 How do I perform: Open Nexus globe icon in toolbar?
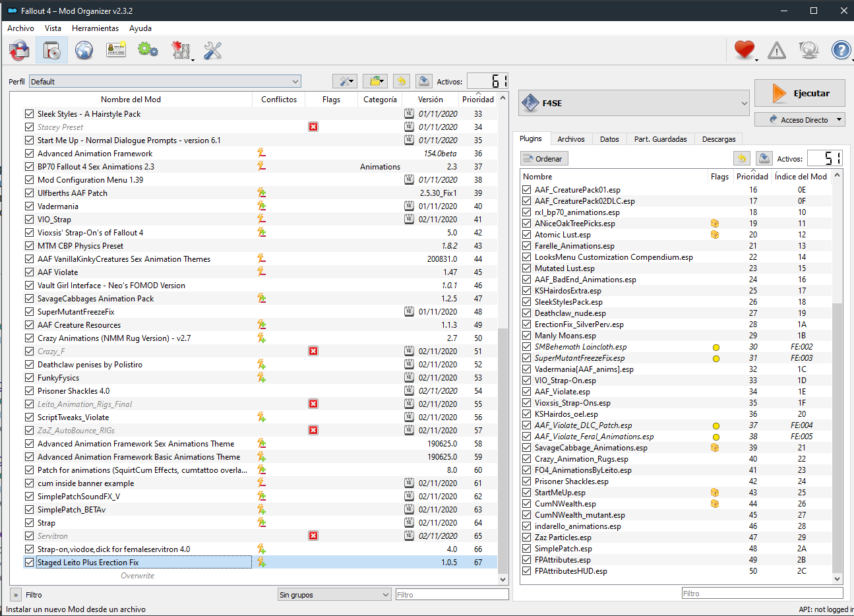[84, 50]
